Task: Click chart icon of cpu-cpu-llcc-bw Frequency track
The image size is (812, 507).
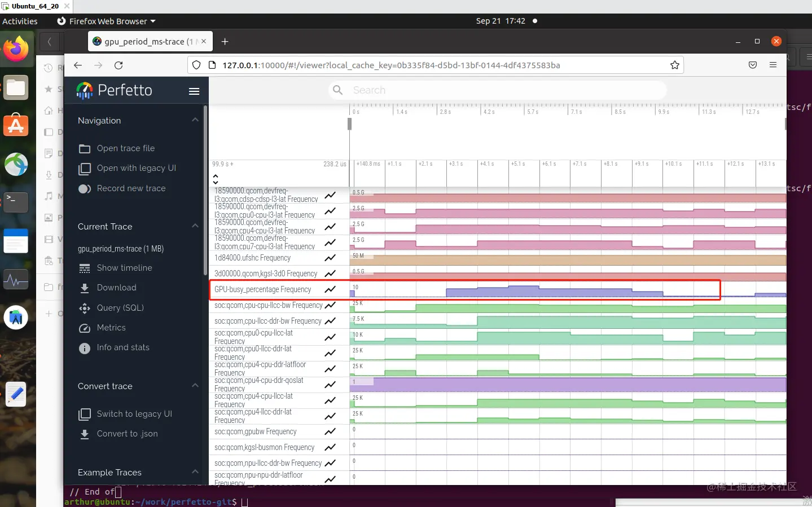Action: click(331, 305)
